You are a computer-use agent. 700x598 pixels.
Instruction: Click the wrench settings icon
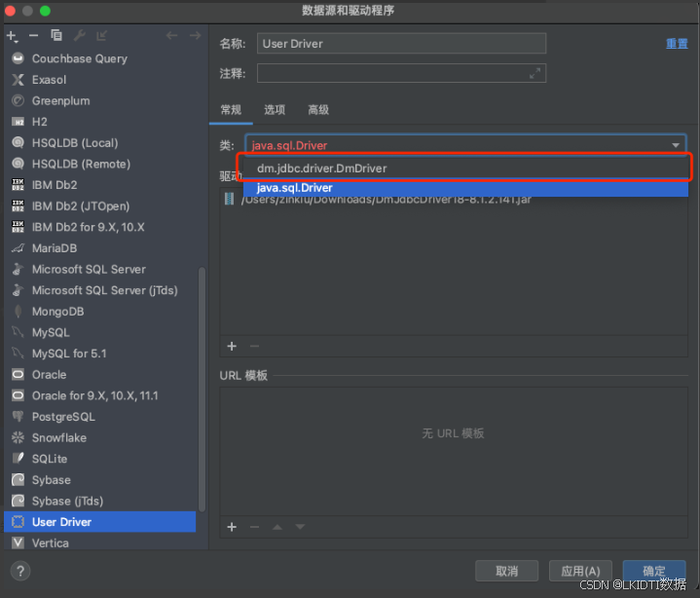coord(80,35)
